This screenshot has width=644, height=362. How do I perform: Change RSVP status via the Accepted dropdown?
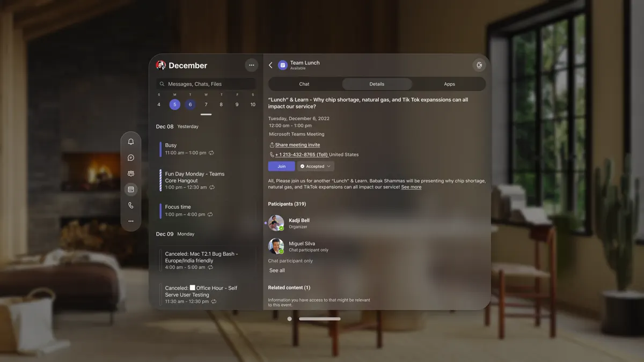tap(315, 166)
